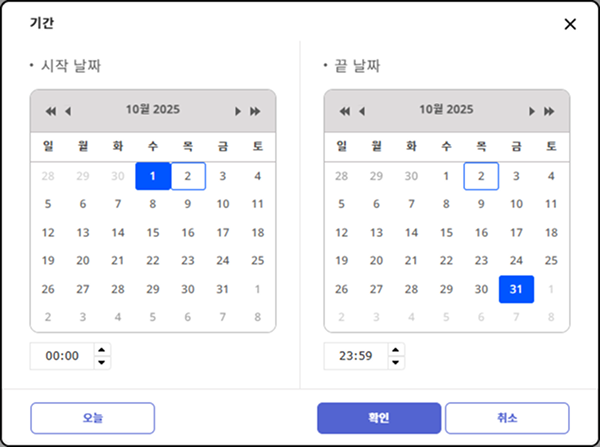The width and height of the screenshot is (600, 447).
Task: Go to previous month in start date calendar
Action: 68,111
